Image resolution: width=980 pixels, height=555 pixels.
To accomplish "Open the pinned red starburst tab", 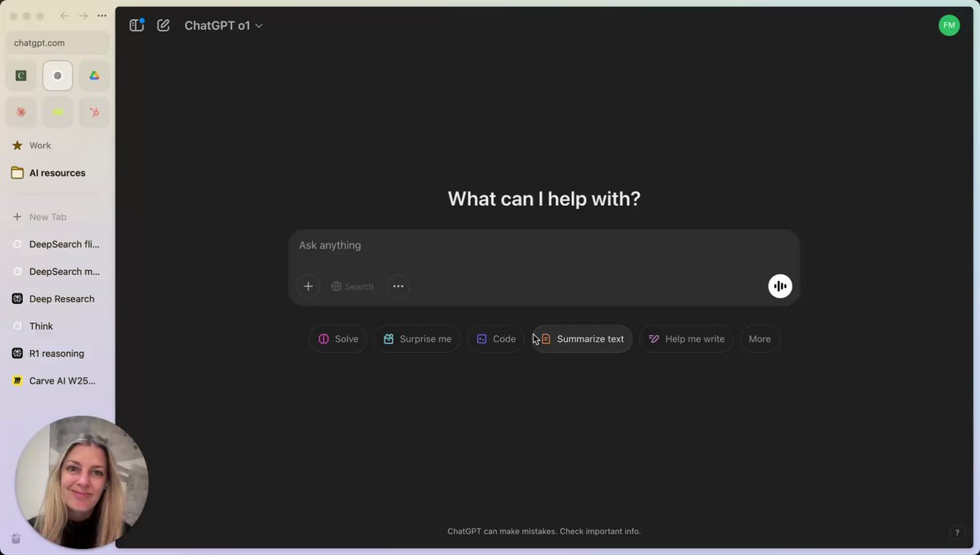I will [x=21, y=113].
